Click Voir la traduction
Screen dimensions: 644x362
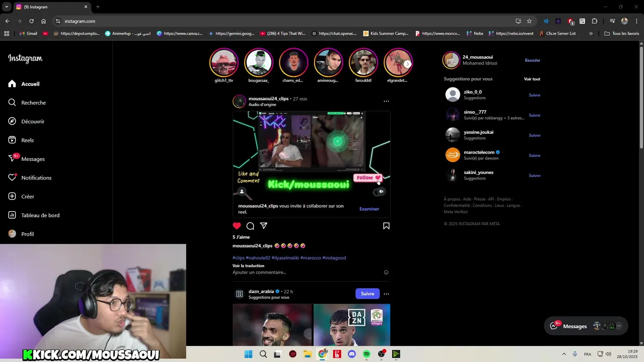248,265
